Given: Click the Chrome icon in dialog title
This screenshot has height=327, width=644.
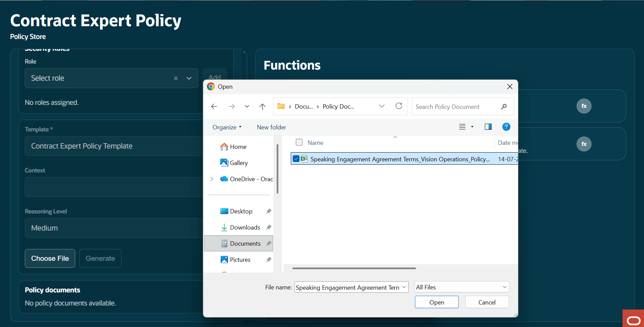Looking at the screenshot, I should 211,87.
